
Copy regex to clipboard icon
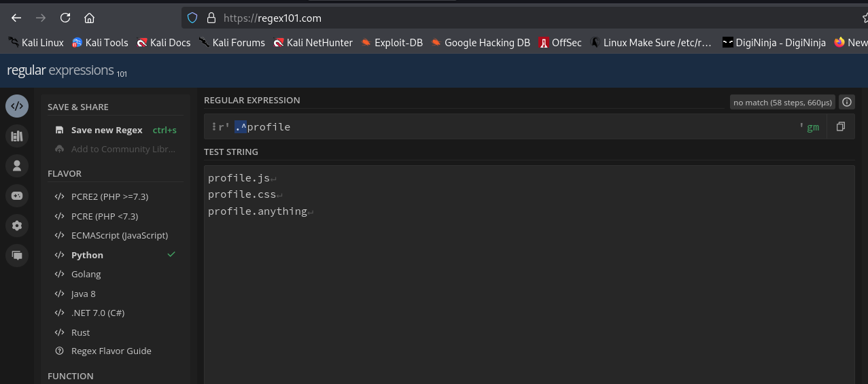point(841,127)
